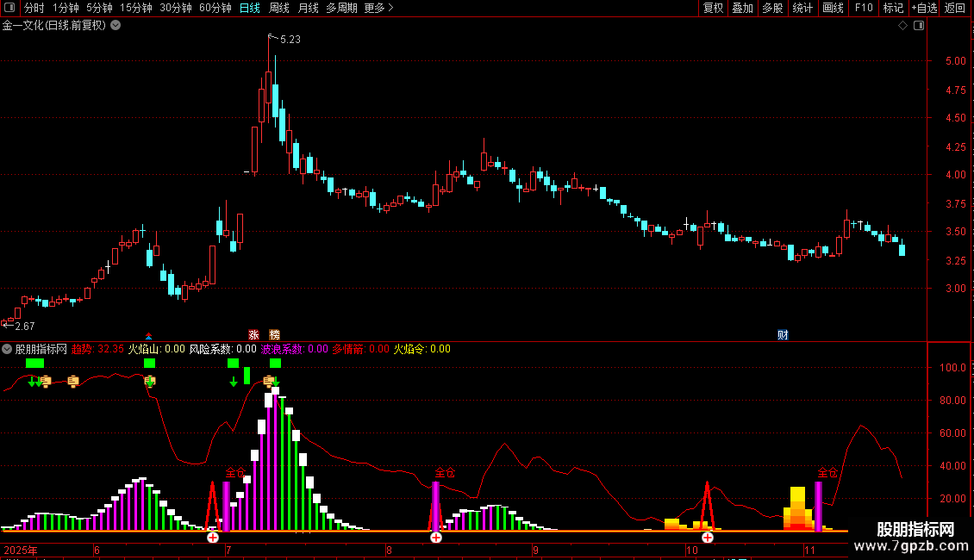Open the 画线 drawing tools

833,8
